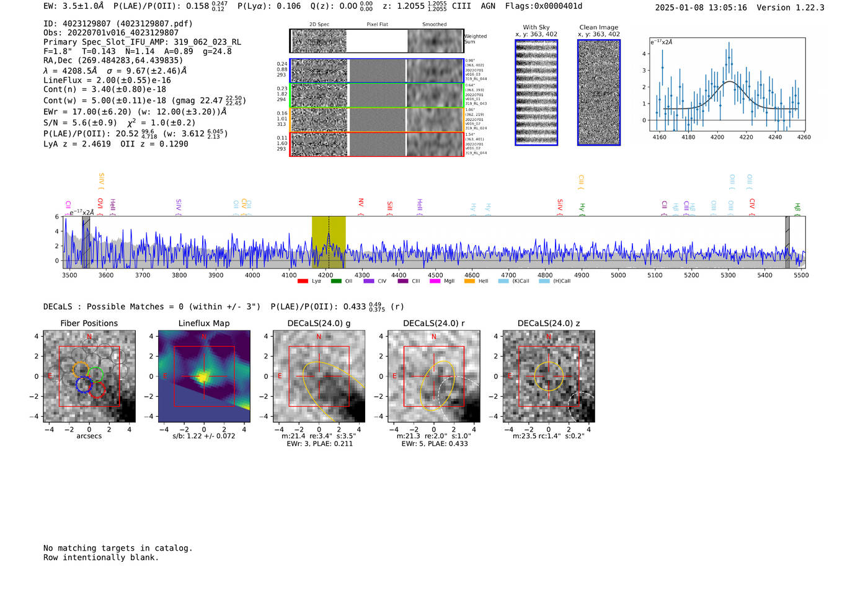
Task: Click the EWr: 5, PLAE: 0.433 caption
Action: pyautogui.click(x=434, y=444)
